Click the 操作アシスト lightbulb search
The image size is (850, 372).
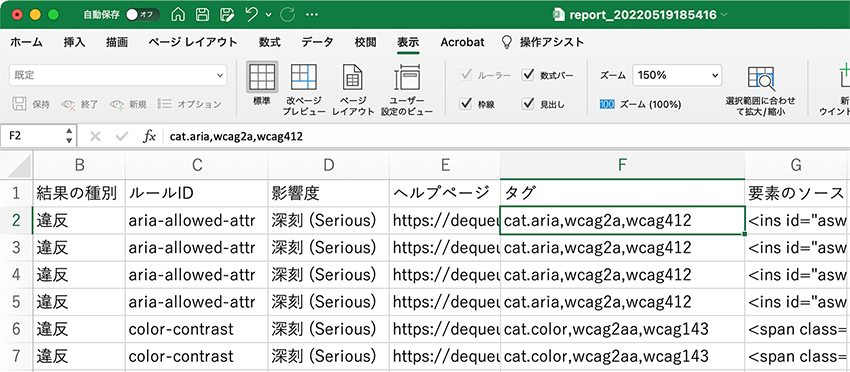pos(543,42)
